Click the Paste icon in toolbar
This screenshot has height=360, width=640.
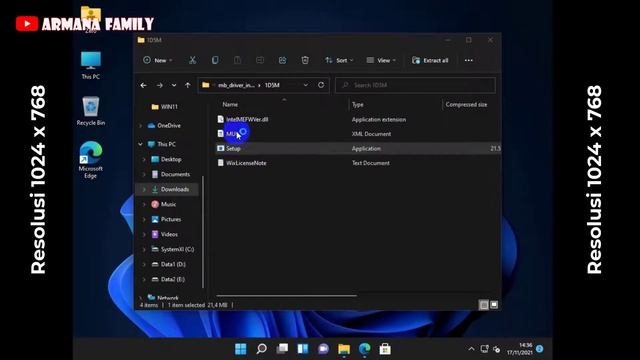pyautogui.click(x=237, y=60)
